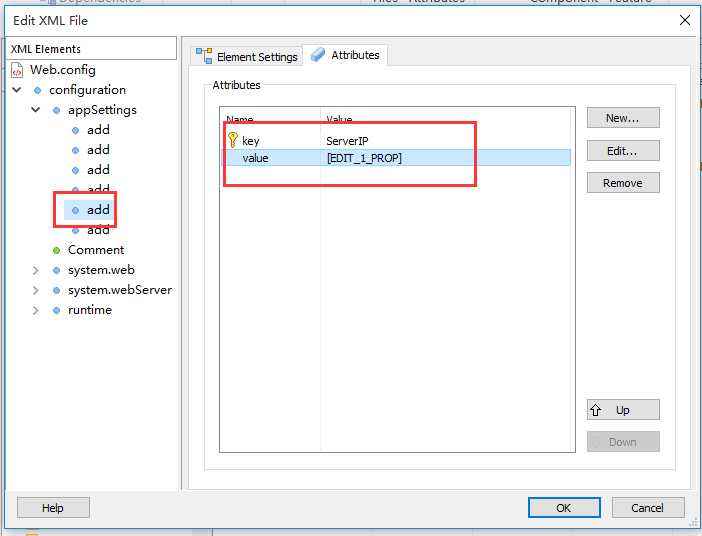This screenshot has height=536, width=702.
Task: Select the system.web element
Action: tap(101, 270)
